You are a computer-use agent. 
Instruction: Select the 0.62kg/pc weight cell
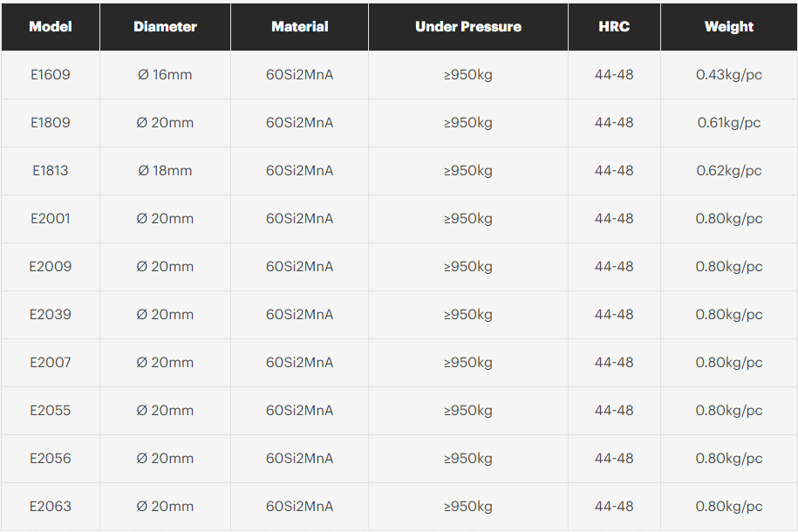coord(729,171)
